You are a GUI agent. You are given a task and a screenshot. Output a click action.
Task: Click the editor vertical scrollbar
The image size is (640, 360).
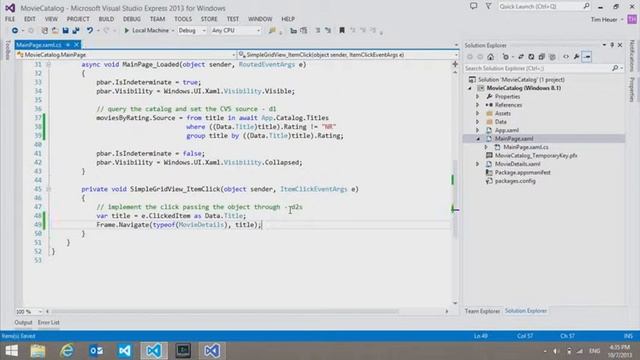coord(455,198)
